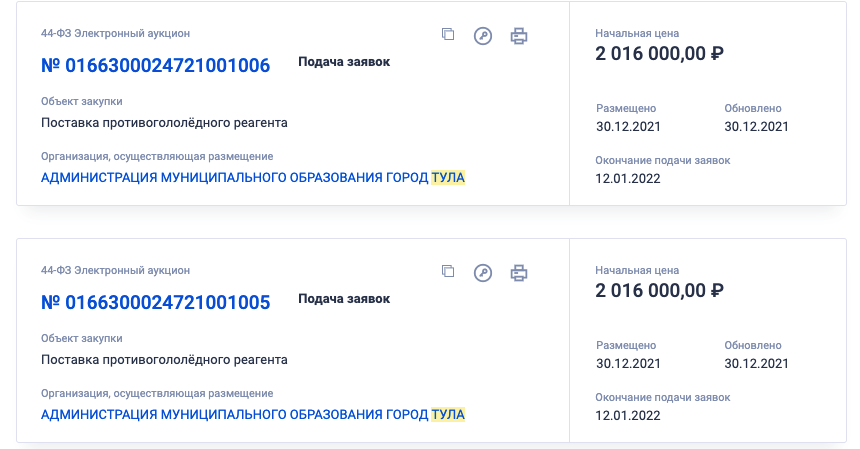
Task: Open print form for auction ending 1005
Action: tap(518, 272)
